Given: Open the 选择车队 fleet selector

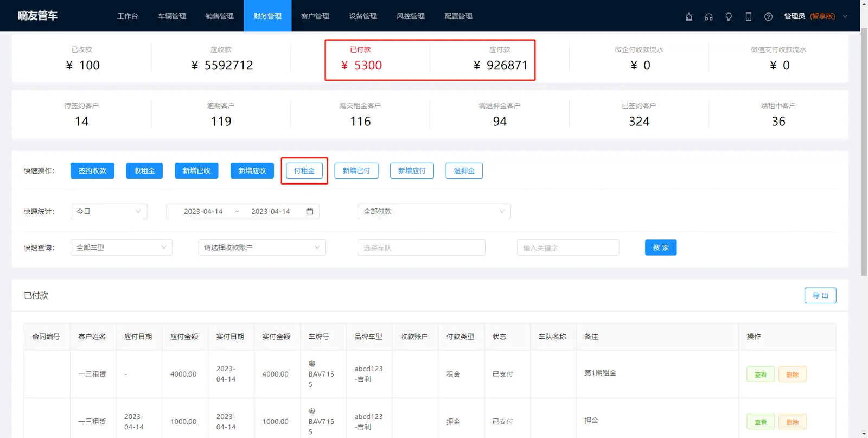Looking at the screenshot, I should (422, 247).
